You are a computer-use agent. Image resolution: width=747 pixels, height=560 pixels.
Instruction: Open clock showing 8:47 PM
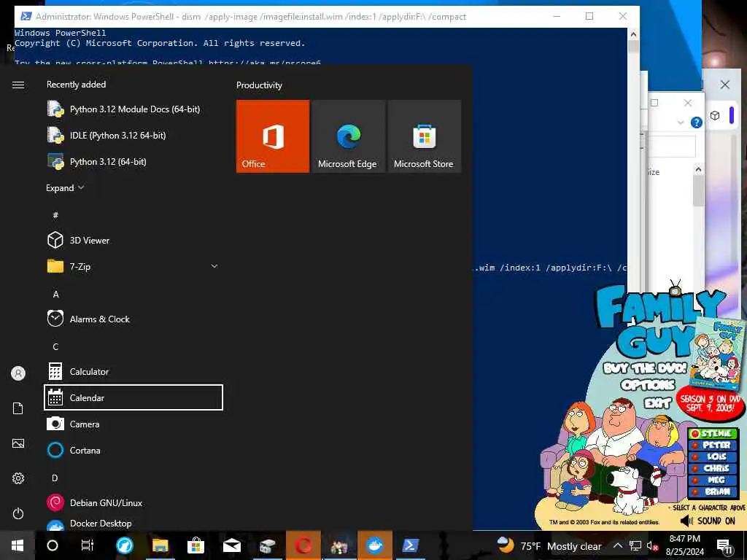click(x=684, y=545)
